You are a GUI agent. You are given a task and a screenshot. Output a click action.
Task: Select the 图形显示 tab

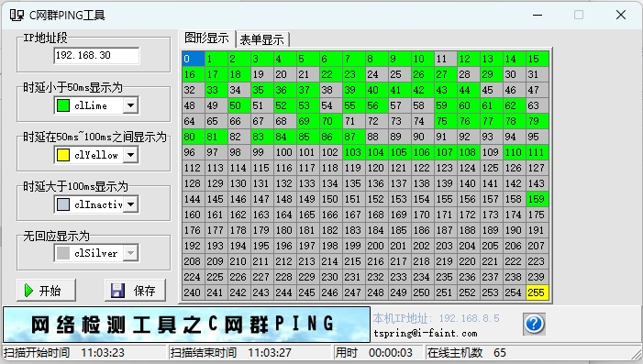pos(206,39)
